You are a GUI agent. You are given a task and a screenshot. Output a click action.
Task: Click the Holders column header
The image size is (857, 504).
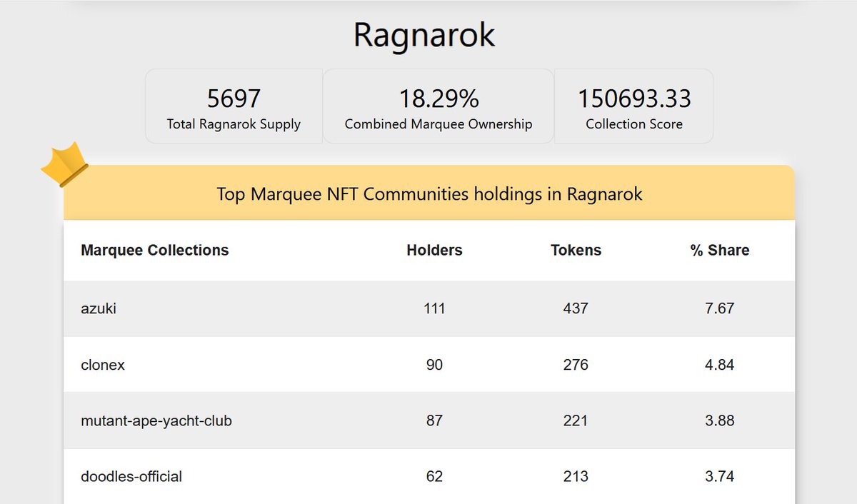(434, 251)
